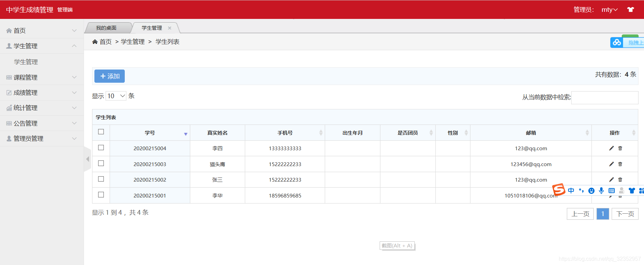
Task: Open 学生管理 submenu item in sidebar
Action: coord(26,62)
